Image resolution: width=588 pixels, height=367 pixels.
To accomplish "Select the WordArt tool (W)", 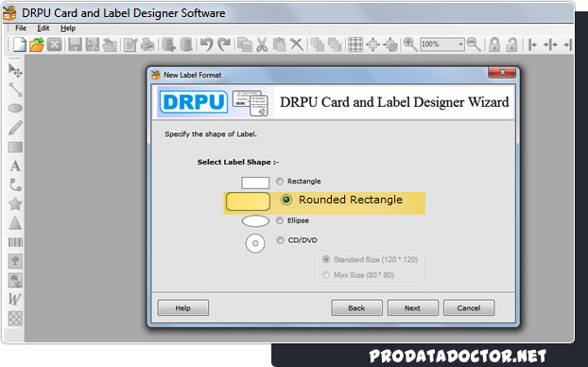I will point(14,299).
